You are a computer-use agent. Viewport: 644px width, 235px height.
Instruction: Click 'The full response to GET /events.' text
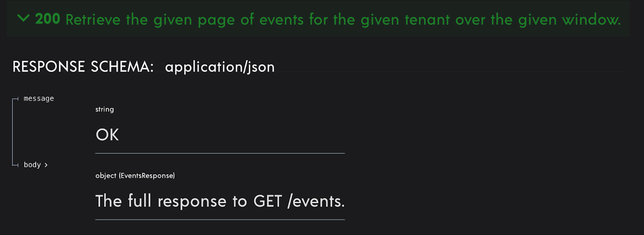220,201
